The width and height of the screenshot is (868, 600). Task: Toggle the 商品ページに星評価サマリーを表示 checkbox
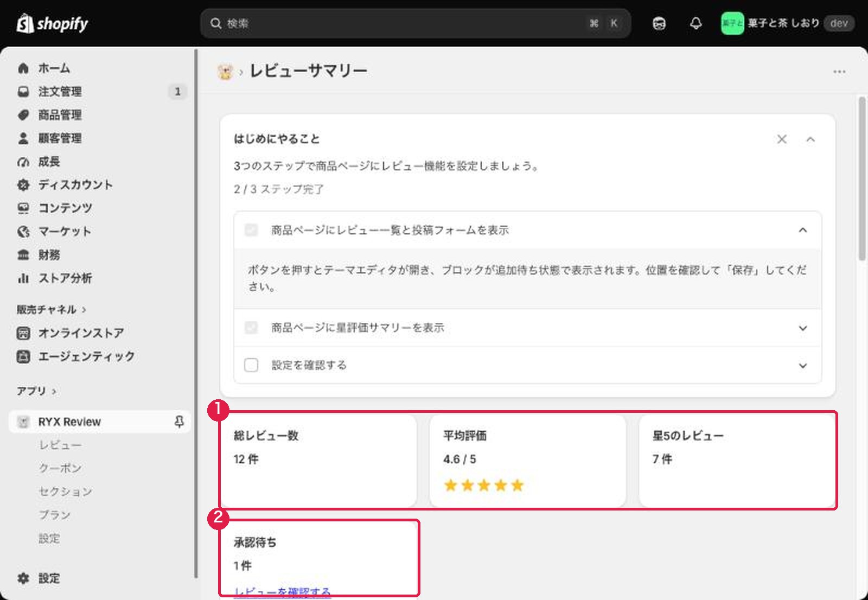251,328
